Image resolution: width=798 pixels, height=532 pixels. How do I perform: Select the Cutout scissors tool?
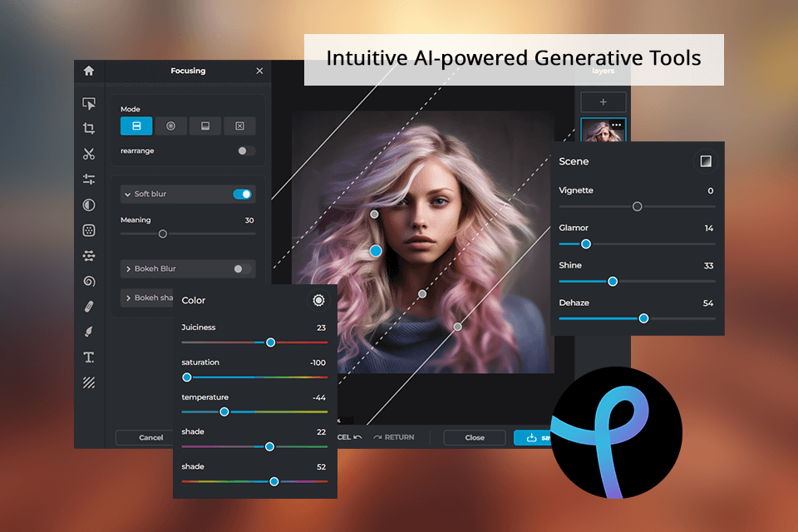coord(89,154)
